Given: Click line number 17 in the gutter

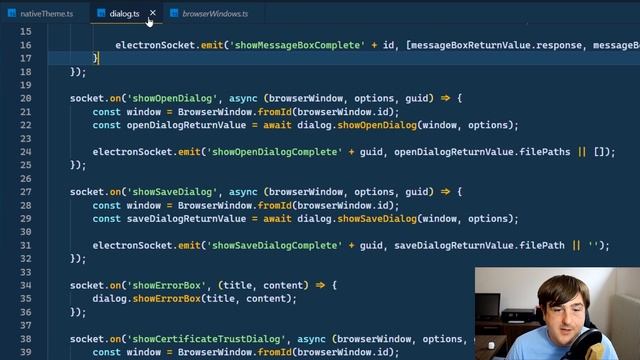Looking at the screenshot, I should (x=26, y=58).
